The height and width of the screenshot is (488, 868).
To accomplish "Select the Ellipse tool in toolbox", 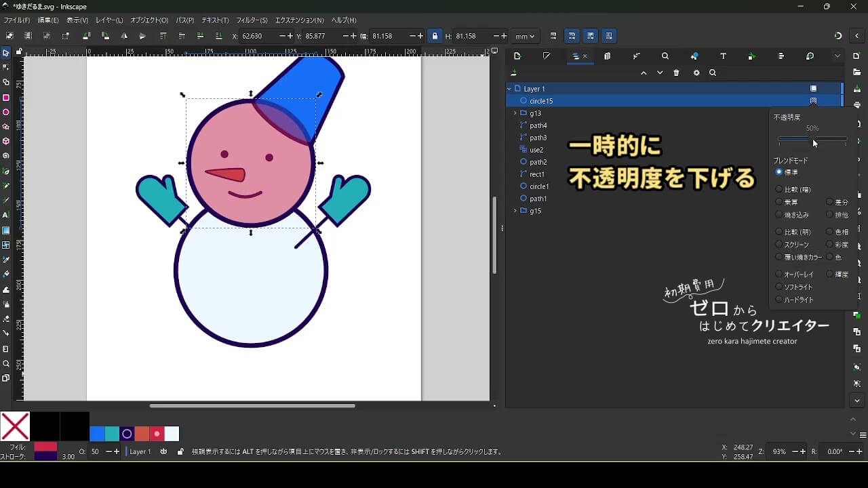I will click(x=6, y=113).
